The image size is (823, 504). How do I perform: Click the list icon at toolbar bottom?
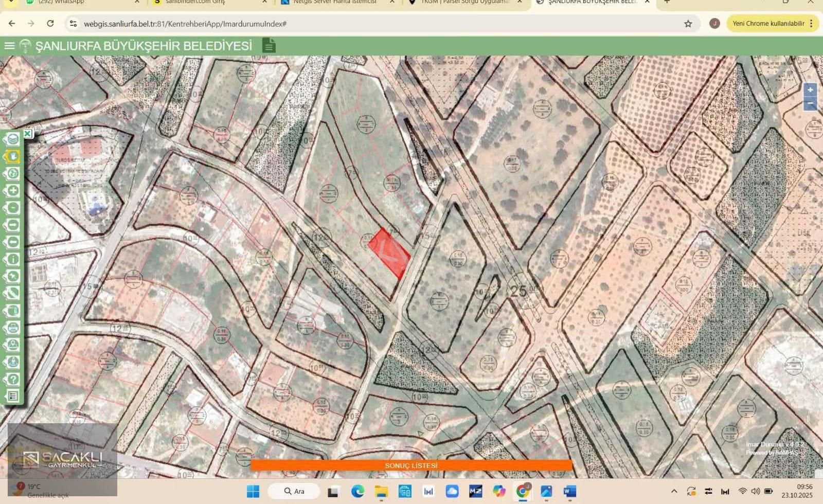pos(12,396)
